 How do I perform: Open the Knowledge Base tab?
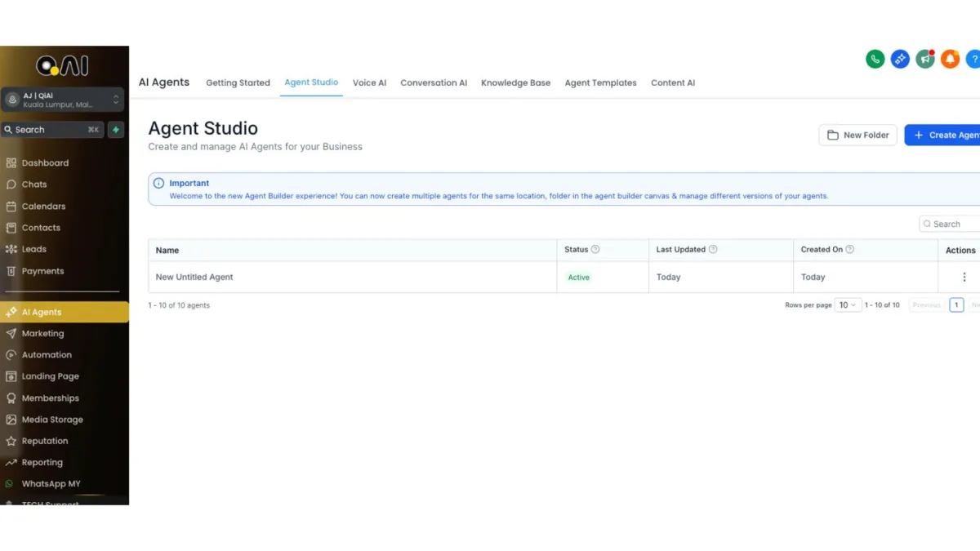[x=515, y=83]
